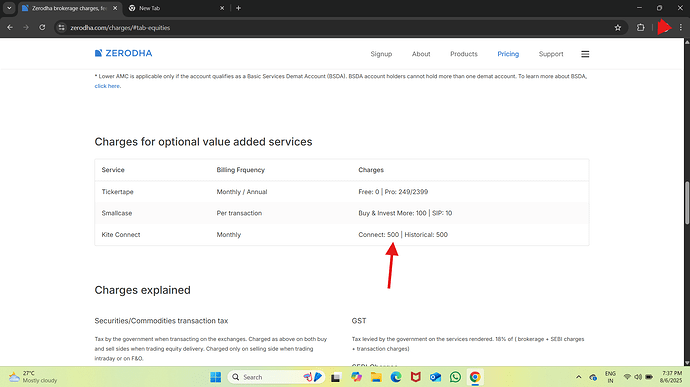Open the Support page
Screen dimensions: 690x387
[551, 54]
